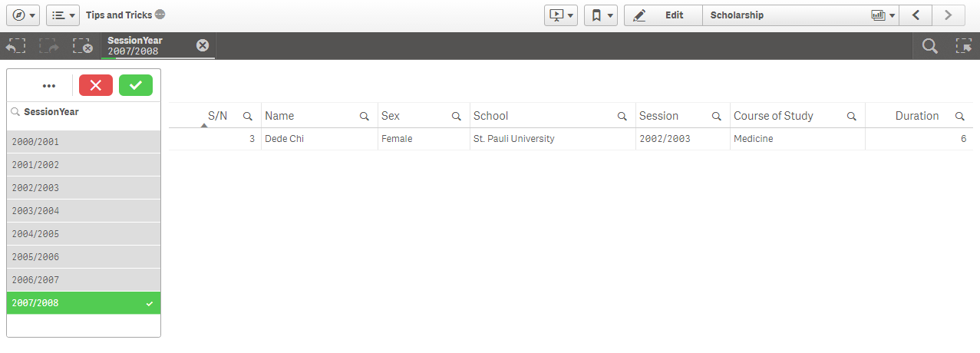Go to the previous sheet
The width and height of the screenshot is (980, 353).
(916, 15)
